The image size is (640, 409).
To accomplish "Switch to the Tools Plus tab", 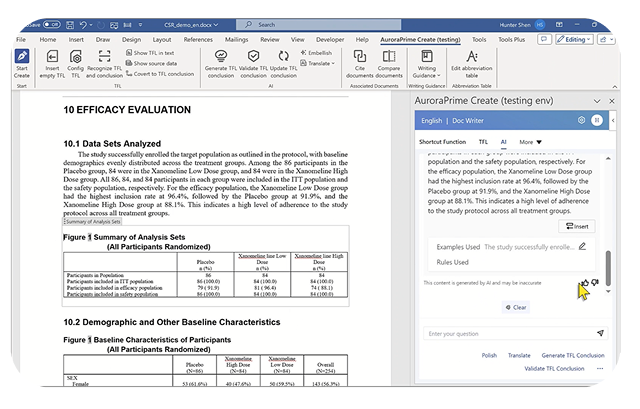I will (x=511, y=40).
